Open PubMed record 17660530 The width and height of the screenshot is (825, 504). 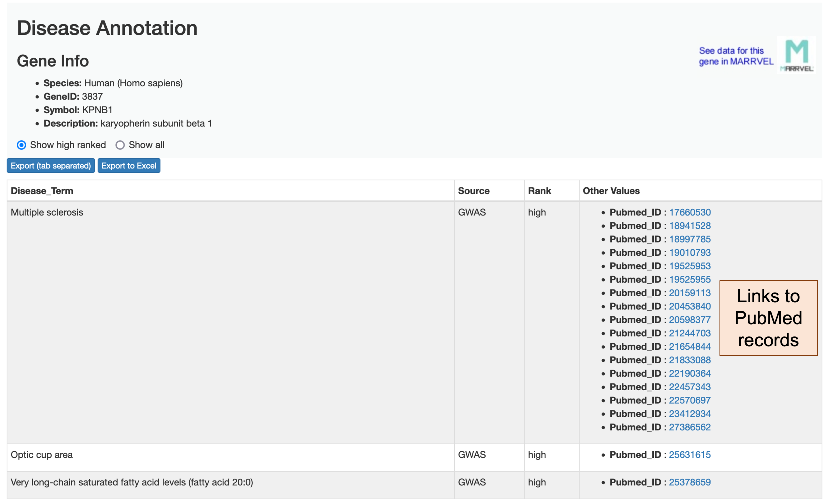[x=690, y=212]
